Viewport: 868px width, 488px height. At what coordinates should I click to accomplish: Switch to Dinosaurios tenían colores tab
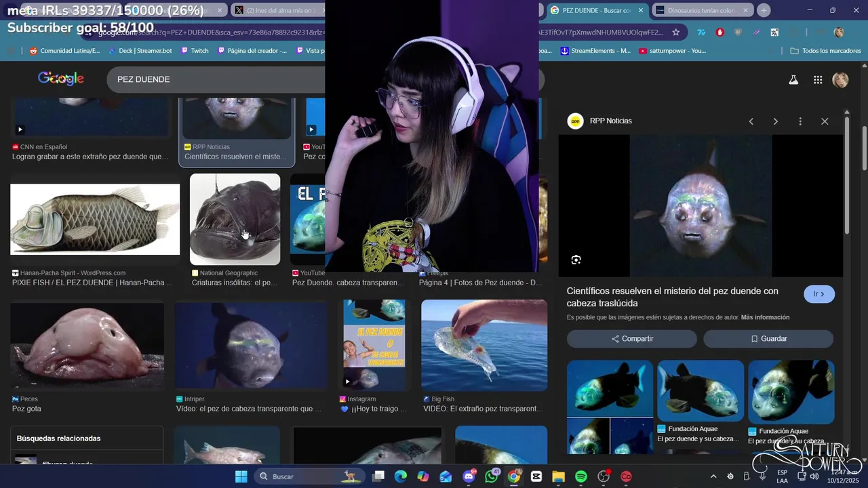pyautogui.click(x=702, y=10)
